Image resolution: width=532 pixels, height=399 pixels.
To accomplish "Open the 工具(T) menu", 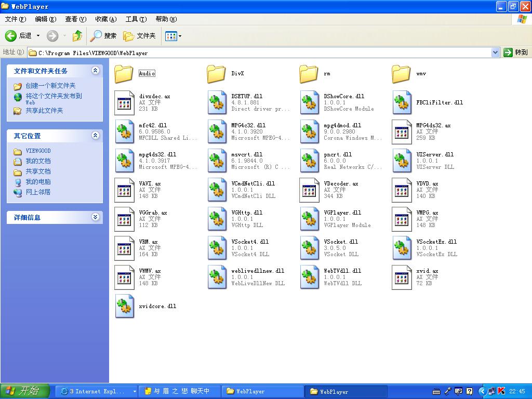I will pos(137,19).
